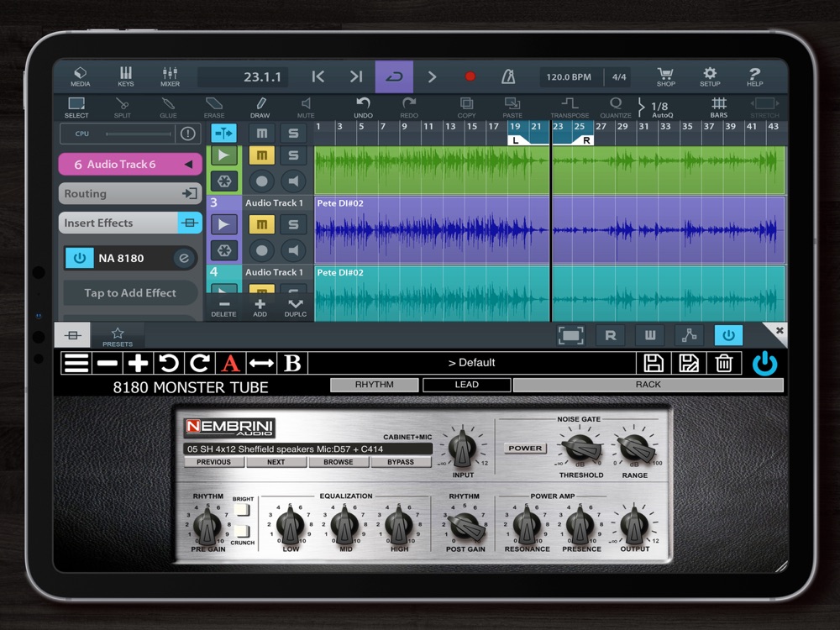Solo Audio Track 1 on track 3
Viewport: 840px width, 630px height.
(293, 224)
